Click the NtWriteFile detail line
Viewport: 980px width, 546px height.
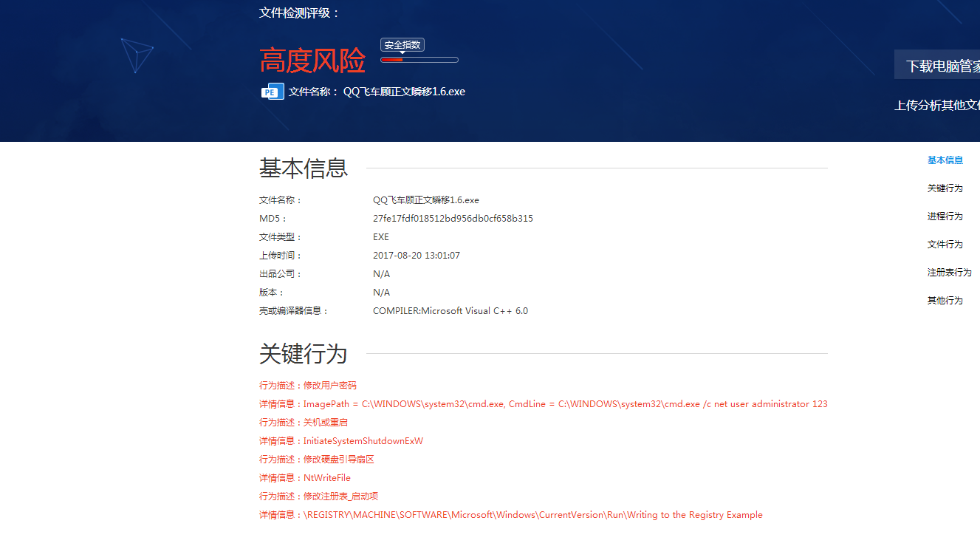(x=305, y=478)
